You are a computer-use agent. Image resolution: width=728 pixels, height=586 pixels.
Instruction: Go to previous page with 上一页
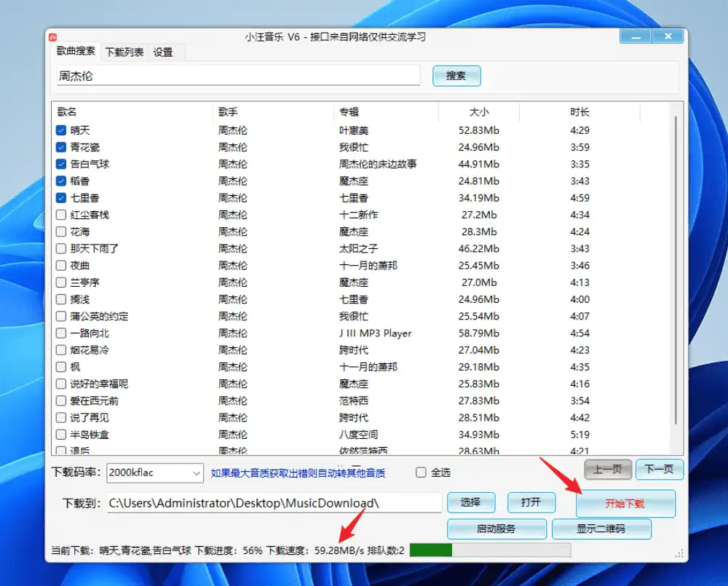pos(607,470)
